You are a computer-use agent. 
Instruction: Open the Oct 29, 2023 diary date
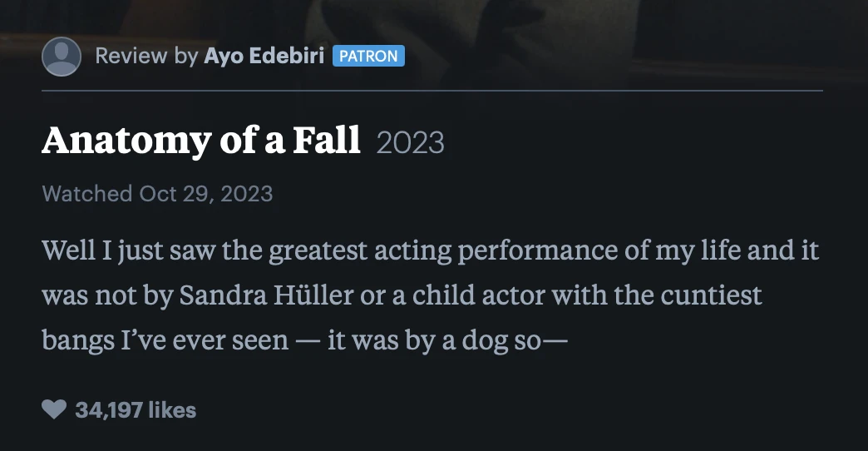coord(205,194)
